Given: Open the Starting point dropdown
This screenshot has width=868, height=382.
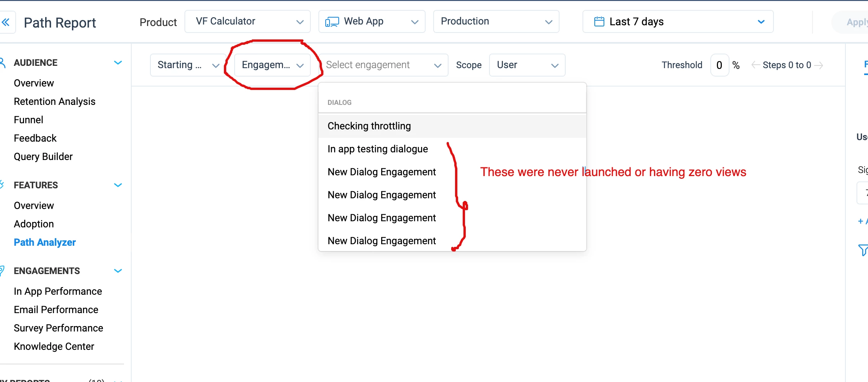Looking at the screenshot, I should [x=188, y=65].
